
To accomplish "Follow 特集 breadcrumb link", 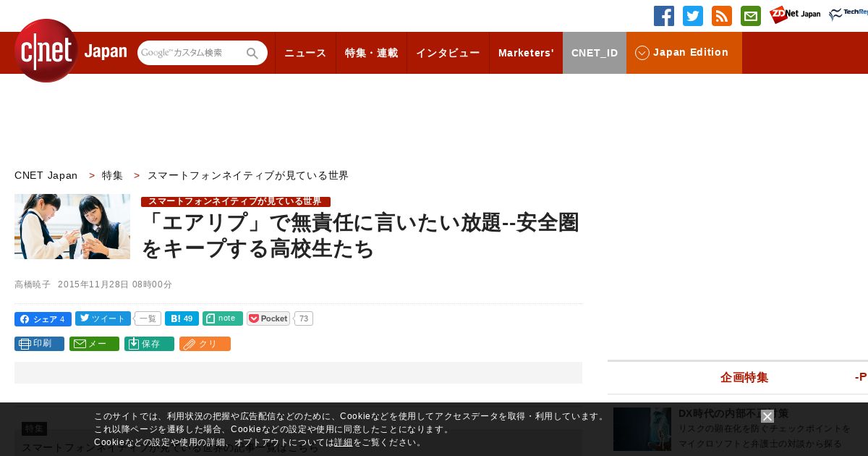I will (x=112, y=175).
